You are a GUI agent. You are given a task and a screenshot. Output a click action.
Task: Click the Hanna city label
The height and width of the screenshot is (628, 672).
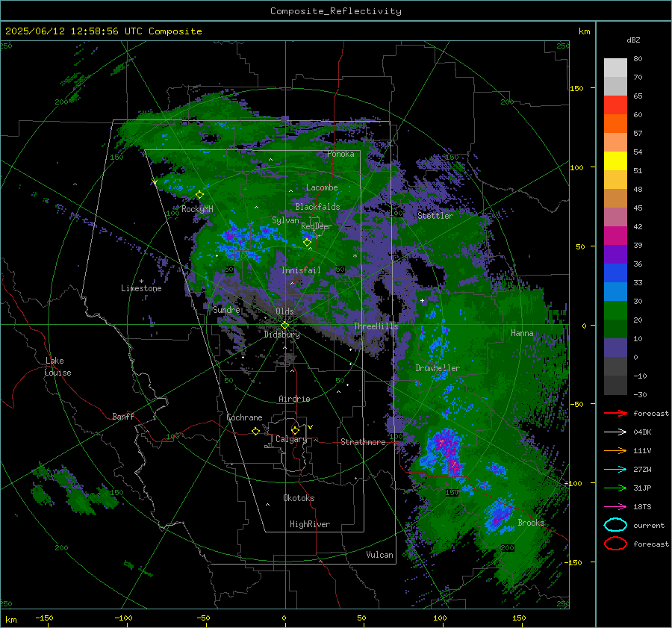[522, 333]
